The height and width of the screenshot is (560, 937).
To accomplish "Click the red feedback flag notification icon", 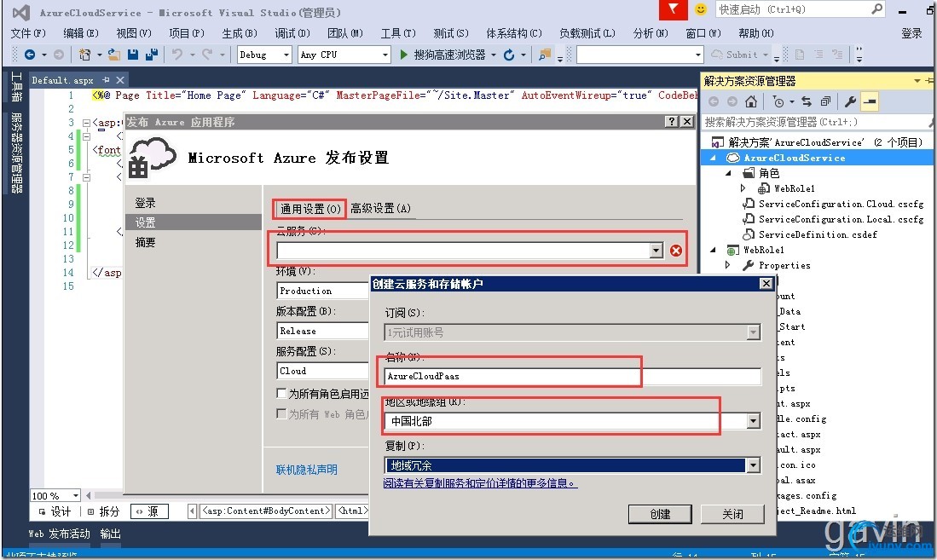I will (x=673, y=9).
